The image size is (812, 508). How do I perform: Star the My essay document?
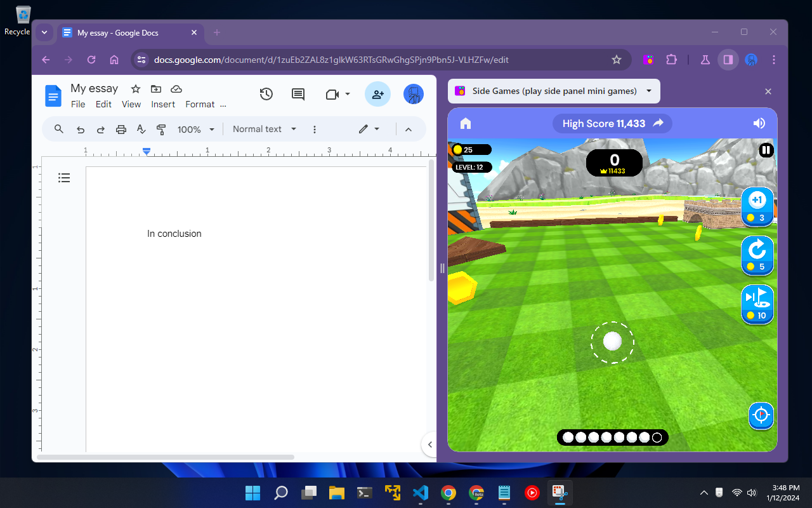135,89
